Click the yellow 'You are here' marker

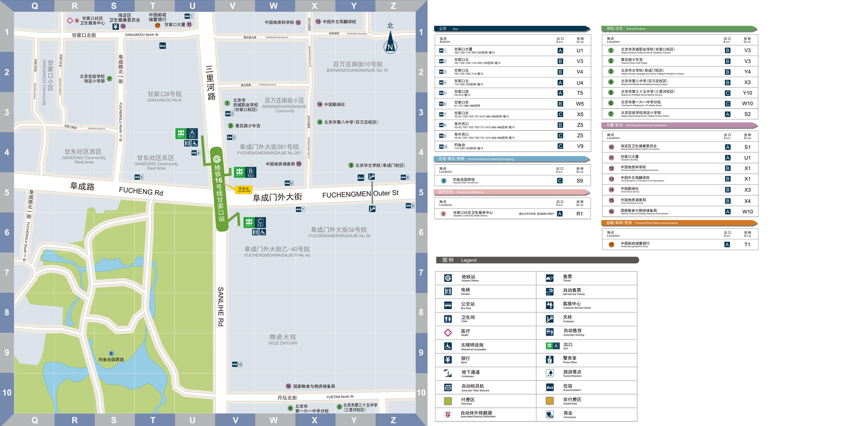243,189
